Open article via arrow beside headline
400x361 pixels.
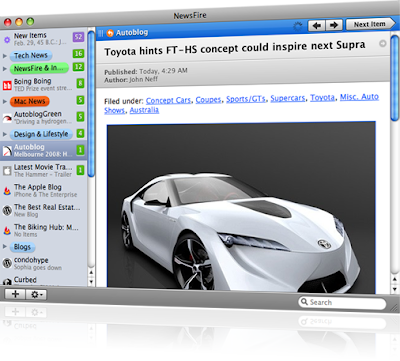(382, 44)
